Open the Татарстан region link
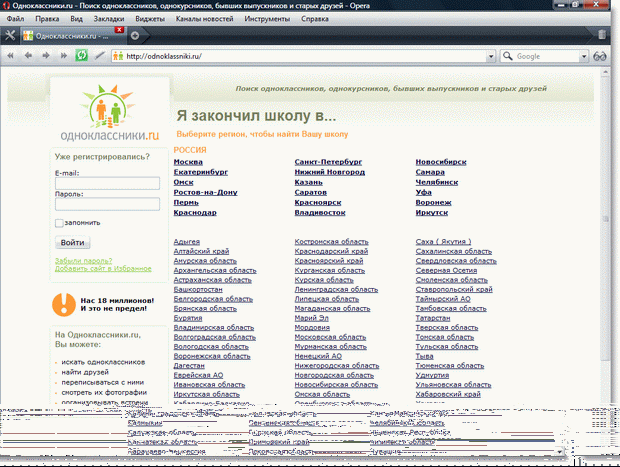 tap(433, 318)
